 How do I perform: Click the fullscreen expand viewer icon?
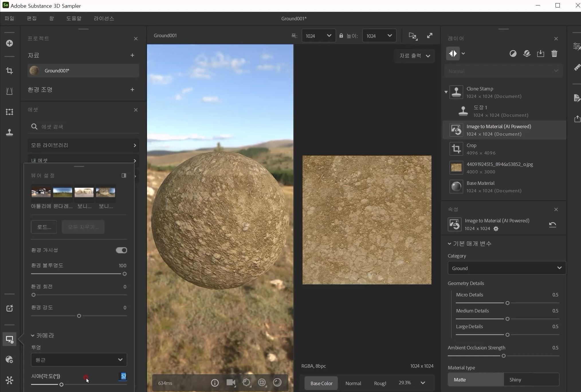tap(429, 36)
